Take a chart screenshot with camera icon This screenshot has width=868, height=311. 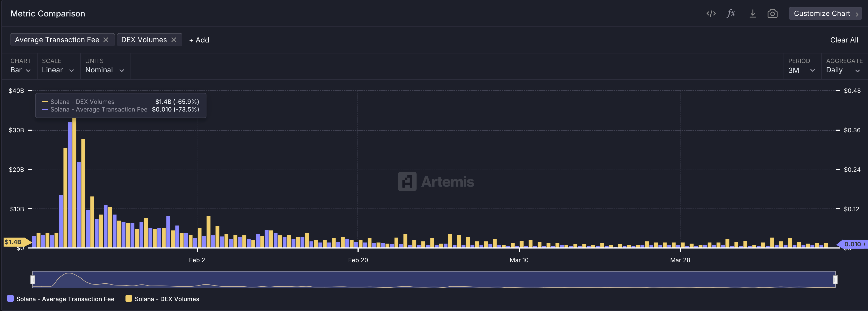tap(772, 13)
